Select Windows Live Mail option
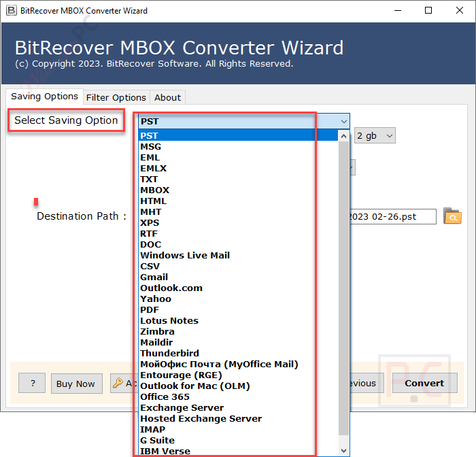The image size is (476, 457). click(x=238, y=256)
